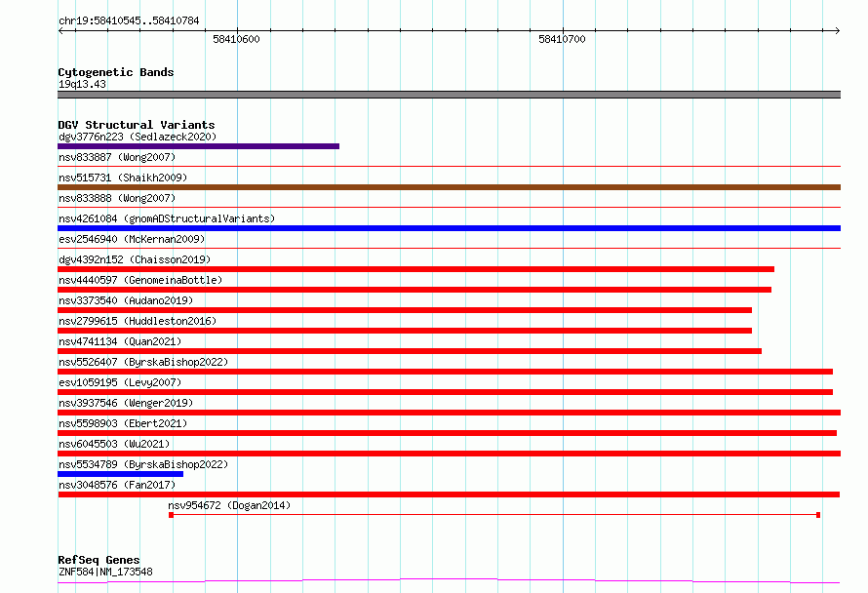Image resolution: width=868 pixels, height=593 pixels.
Task: Open the nsv833887 (Wong2007) variant label
Action: pyautogui.click(x=117, y=157)
